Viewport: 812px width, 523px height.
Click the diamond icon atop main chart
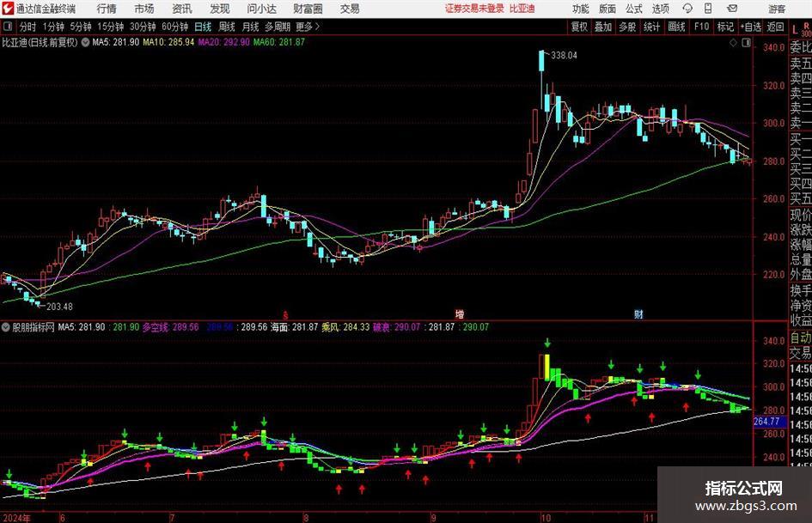point(733,43)
